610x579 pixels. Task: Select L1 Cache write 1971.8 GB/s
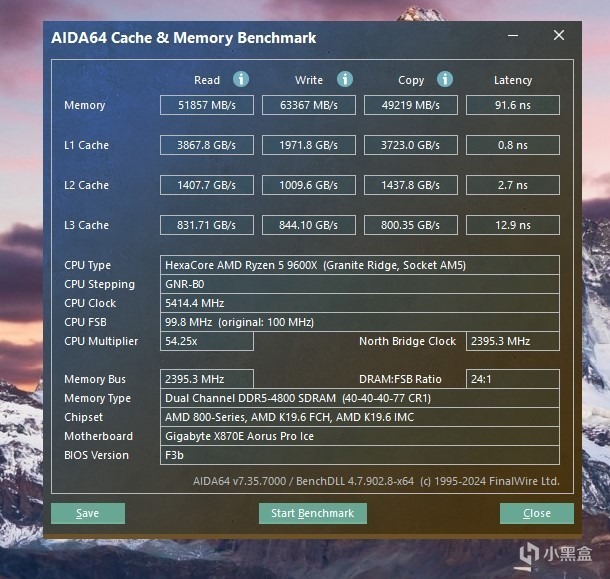309,145
